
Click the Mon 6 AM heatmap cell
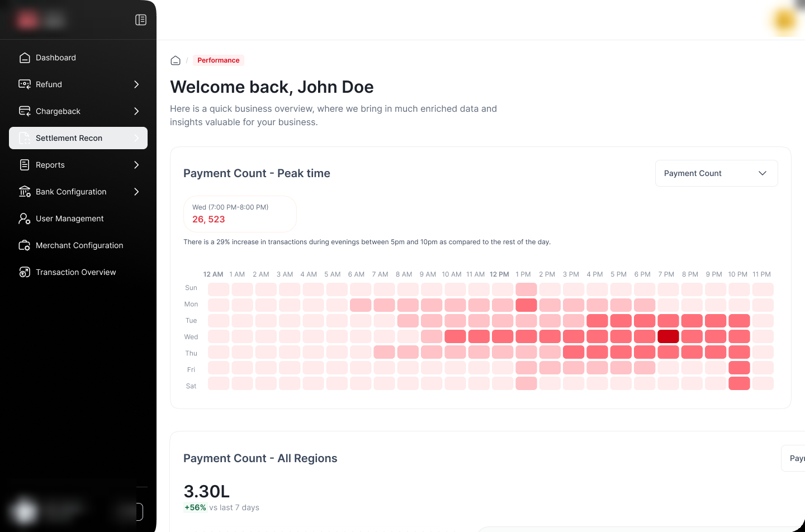click(361, 305)
